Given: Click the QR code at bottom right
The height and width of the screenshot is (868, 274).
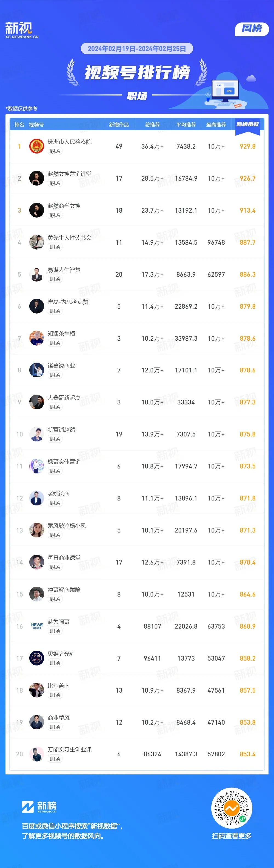Looking at the screenshot, I should tap(232, 808).
